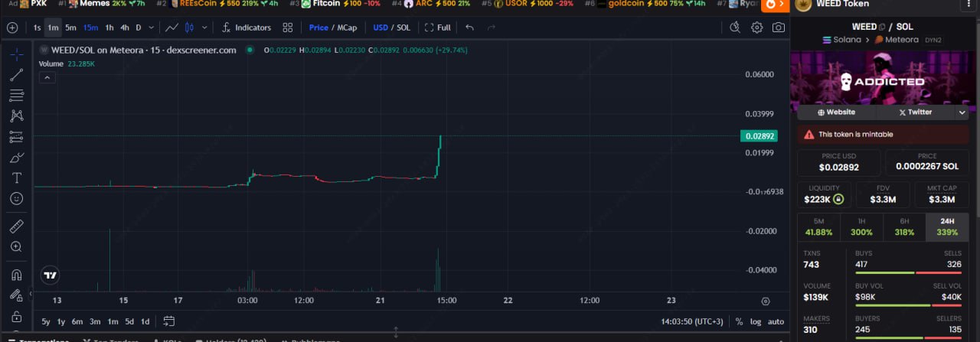The height and width of the screenshot is (342, 980).
Task: Click the add symbol plus icon
Action: pos(11,28)
